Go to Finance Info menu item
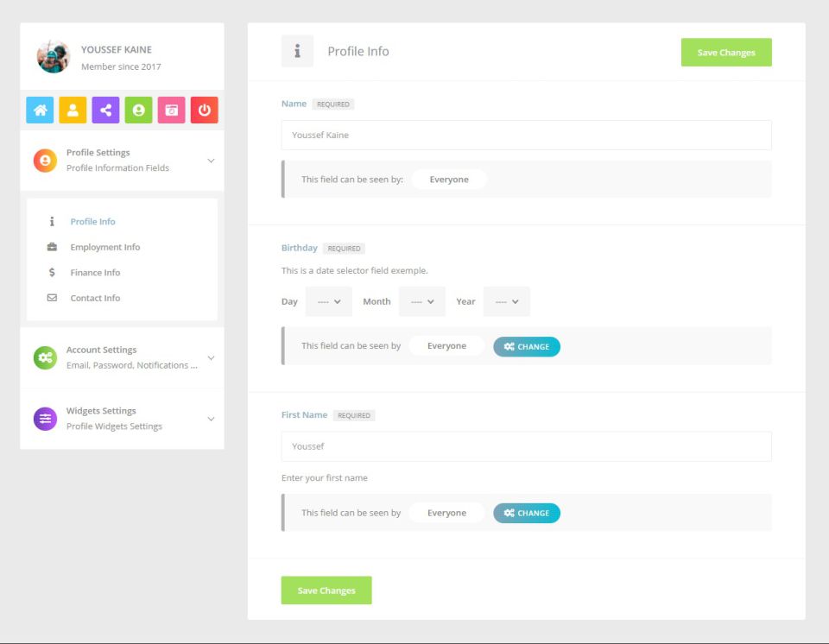Viewport: 829px width, 644px height. point(95,273)
